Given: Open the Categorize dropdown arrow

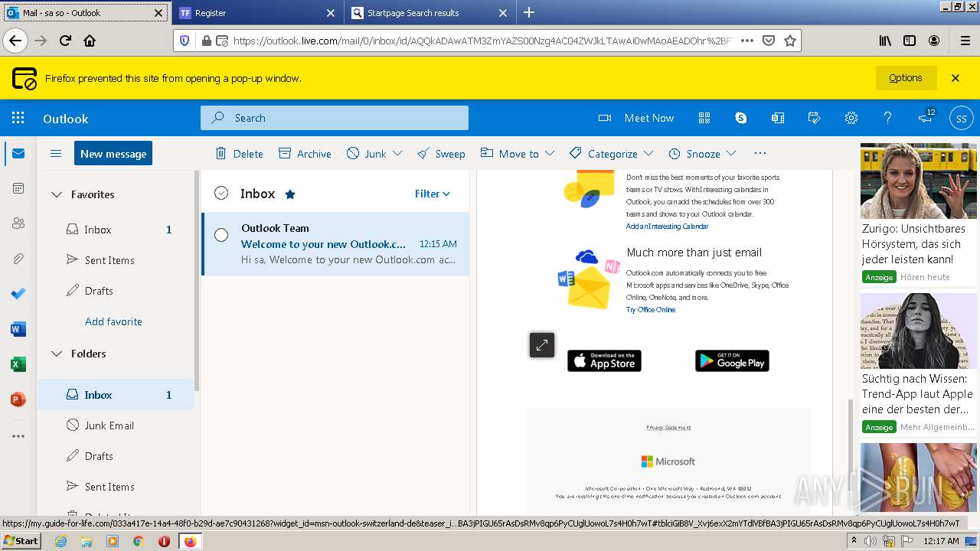Looking at the screenshot, I should [x=648, y=154].
